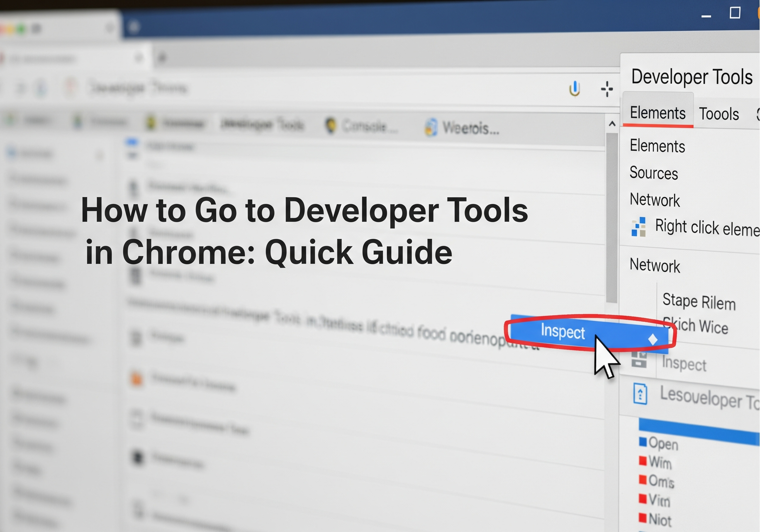760x532 pixels.
Task: Click the microphone icon in the address bar
Action: [x=575, y=89]
